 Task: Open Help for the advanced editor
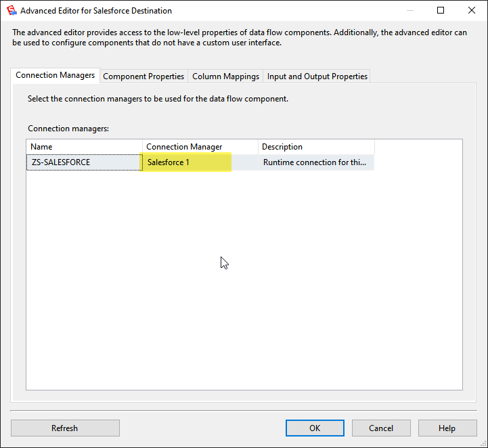coord(447,428)
